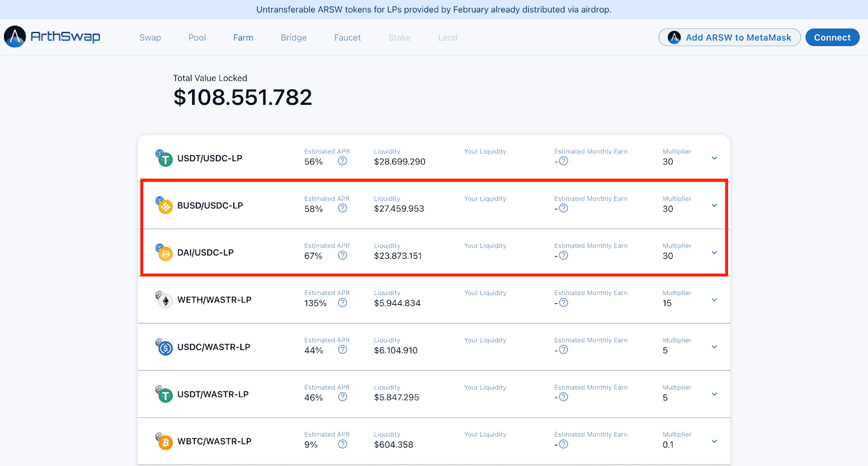
Task: Select the Farm nav item
Action: point(243,37)
